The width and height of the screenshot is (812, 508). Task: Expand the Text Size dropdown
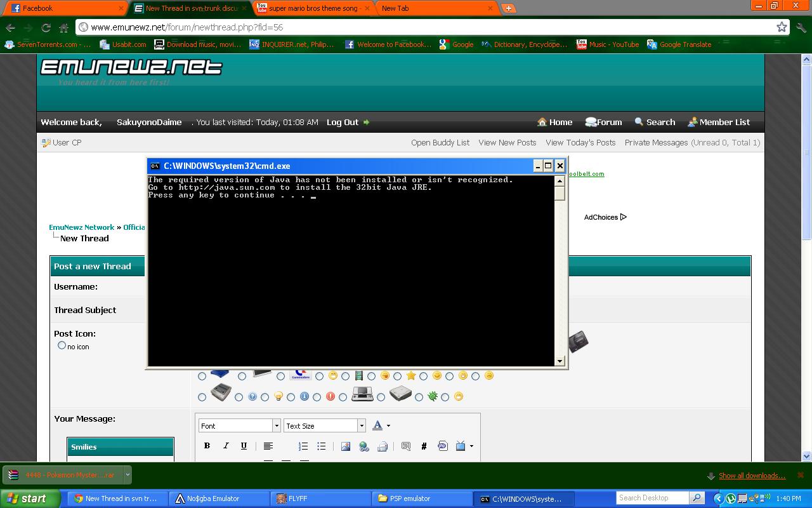click(x=324, y=425)
